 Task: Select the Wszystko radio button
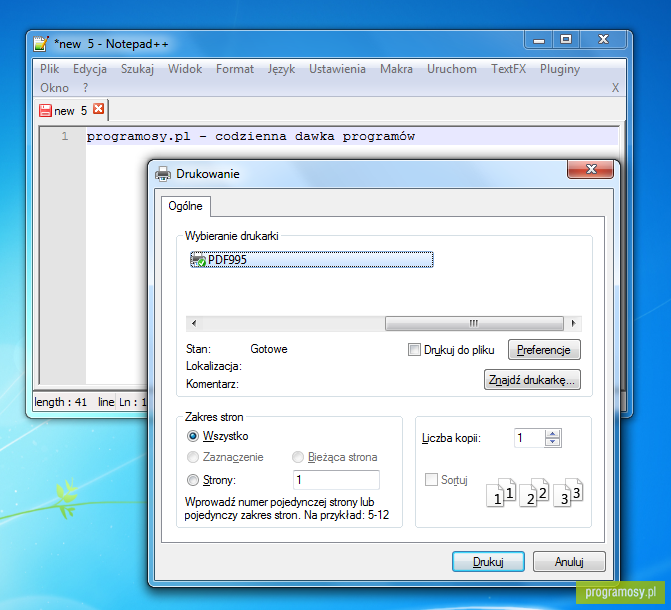pyautogui.click(x=193, y=436)
